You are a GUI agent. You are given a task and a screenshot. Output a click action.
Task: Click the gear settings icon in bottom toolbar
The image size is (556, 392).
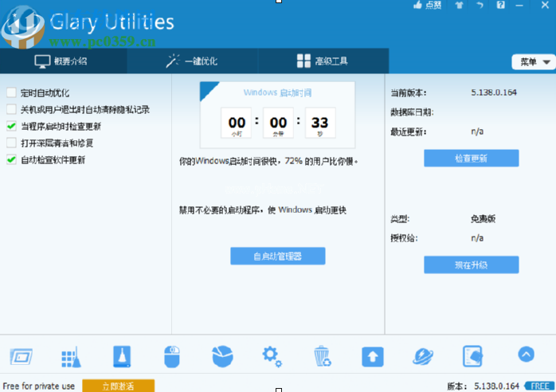(272, 355)
